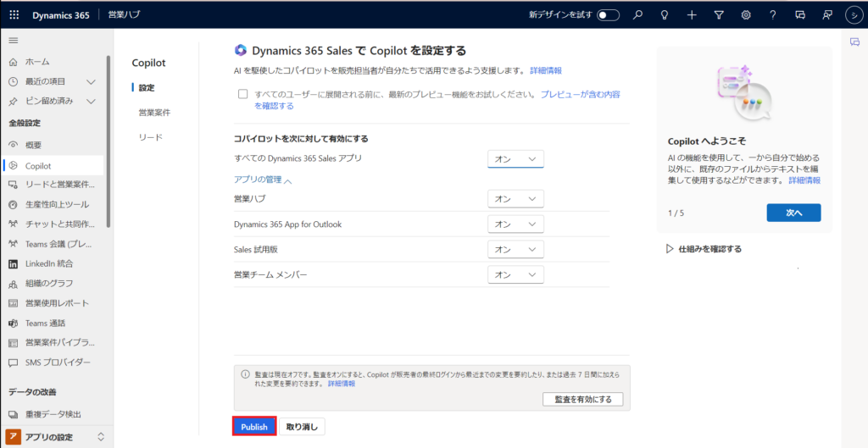
Task: Click the 営業使用レポート icon
Action: point(14,303)
